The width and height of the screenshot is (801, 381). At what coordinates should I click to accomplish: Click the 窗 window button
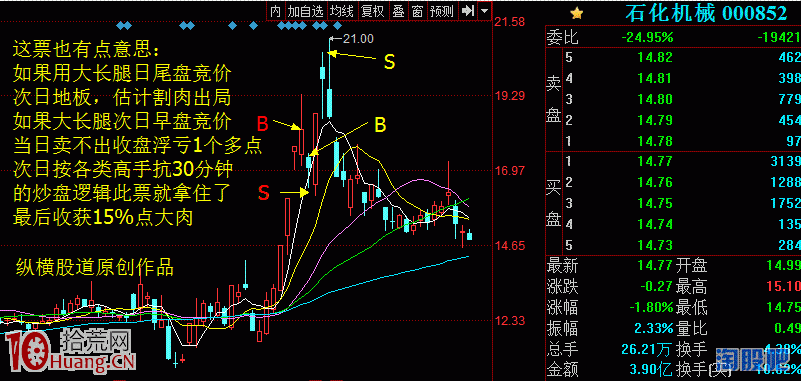[417, 11]
